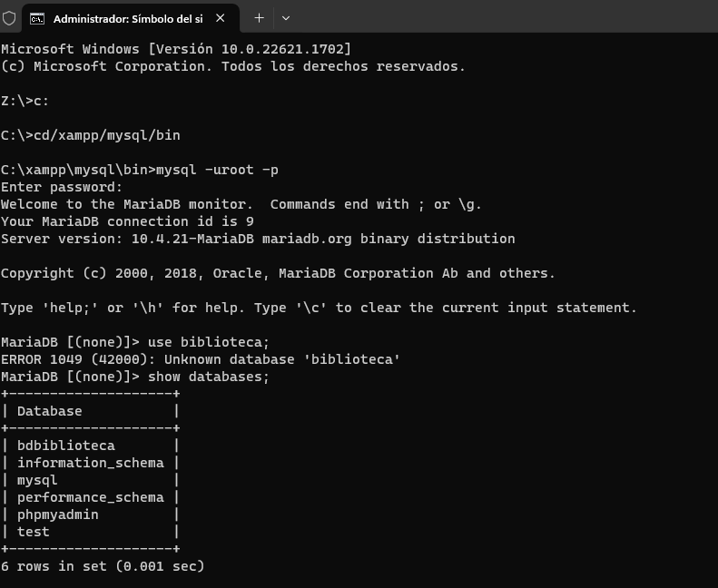Open a new terminal tab with plus
718x588 pixels.
(x=259, y=18)
